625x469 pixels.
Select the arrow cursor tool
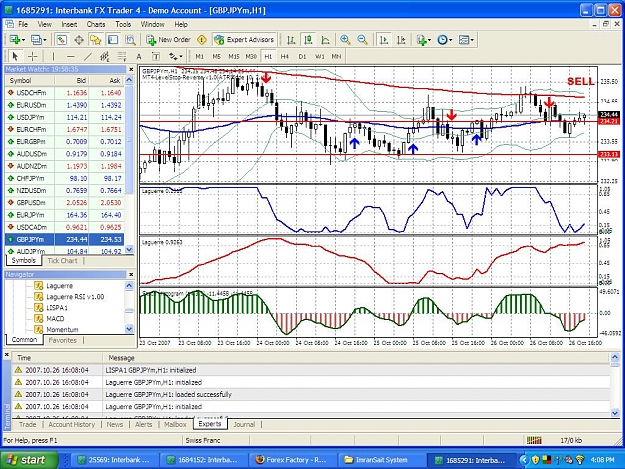tap(15, 56)
